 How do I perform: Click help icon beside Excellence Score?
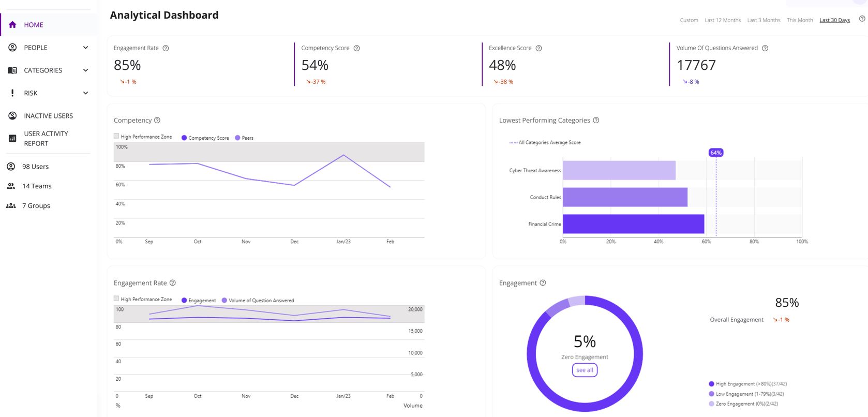coord(538,48)
